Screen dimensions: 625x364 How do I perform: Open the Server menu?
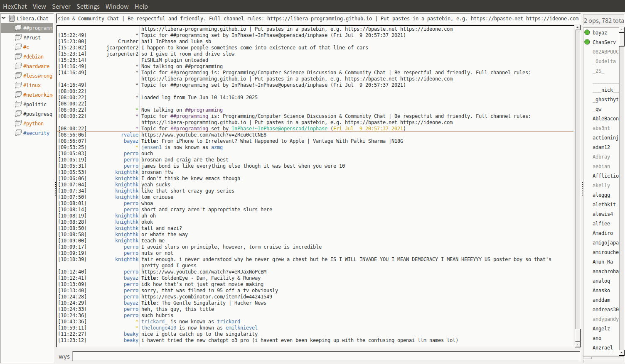pos(61,6)
